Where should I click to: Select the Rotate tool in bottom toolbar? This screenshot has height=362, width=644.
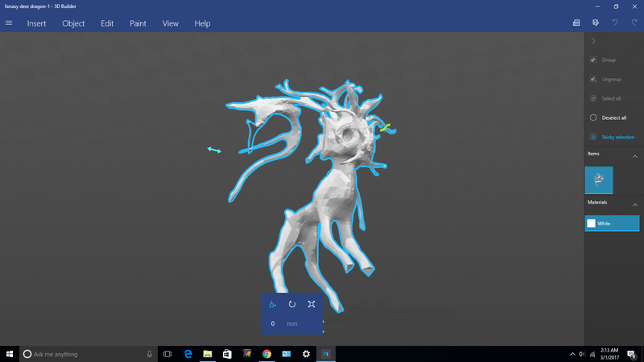(292, 304)
